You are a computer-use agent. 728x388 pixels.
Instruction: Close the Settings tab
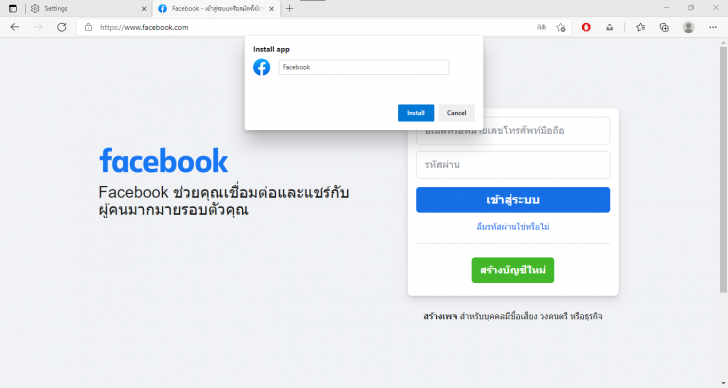144,8
